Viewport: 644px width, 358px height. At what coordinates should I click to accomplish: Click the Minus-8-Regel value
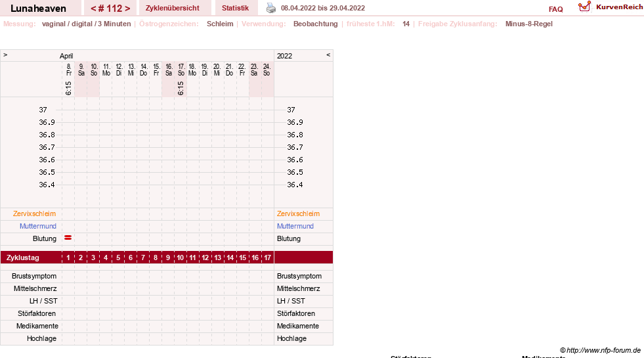pos(529,24)
